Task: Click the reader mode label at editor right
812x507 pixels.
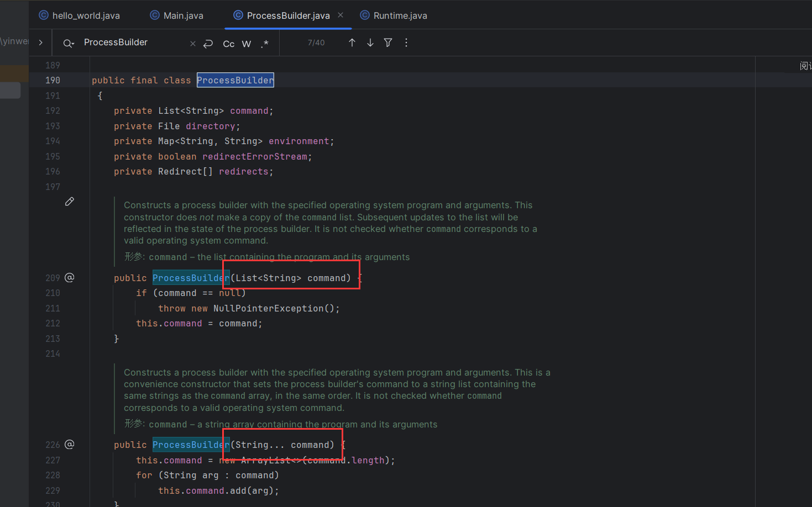Action: click(x=805, y=66)
